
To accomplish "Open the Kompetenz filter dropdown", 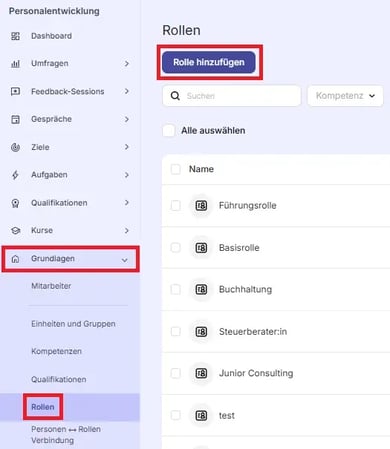I will click(345, 96).
